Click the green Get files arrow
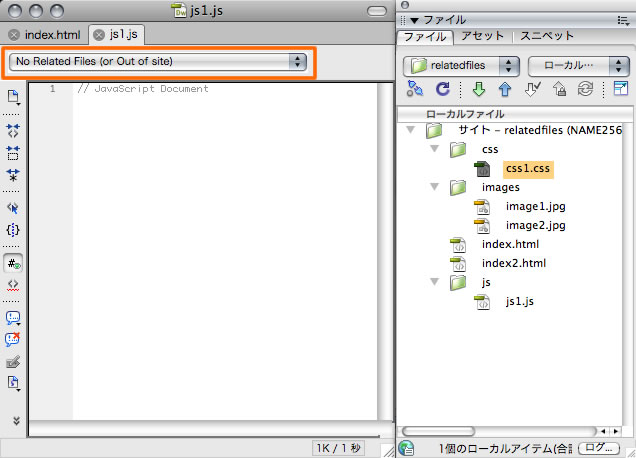 coord(479,89)
